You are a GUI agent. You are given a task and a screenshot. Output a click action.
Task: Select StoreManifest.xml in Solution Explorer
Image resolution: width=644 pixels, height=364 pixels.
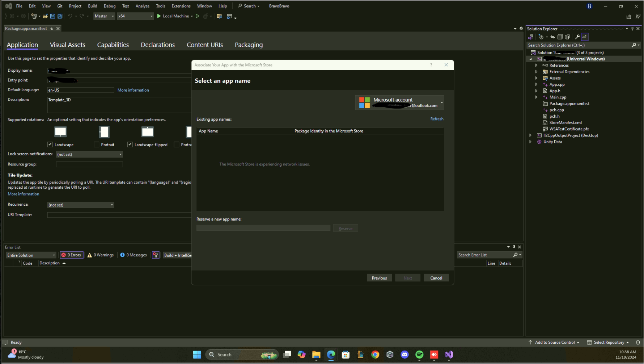click(x=565, y=123)
